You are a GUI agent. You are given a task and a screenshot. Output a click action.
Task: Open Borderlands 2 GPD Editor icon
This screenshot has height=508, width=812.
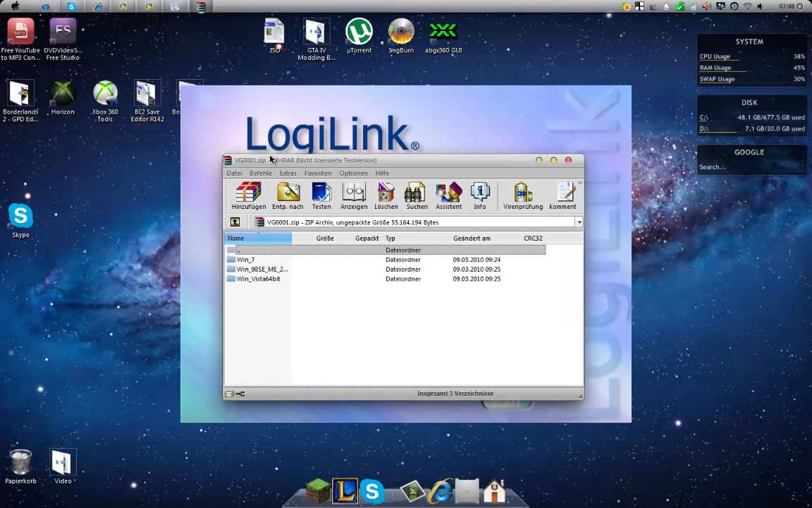click(x=20, y=101)
